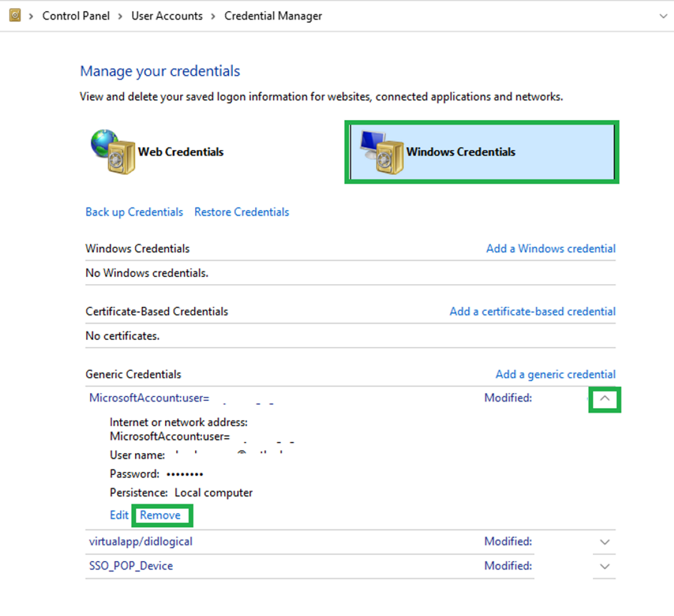The width and height of the screenshot is (674, 616).
Task: Click the Credential Manager breadcrumb label
Action: (x=273, y=16)
